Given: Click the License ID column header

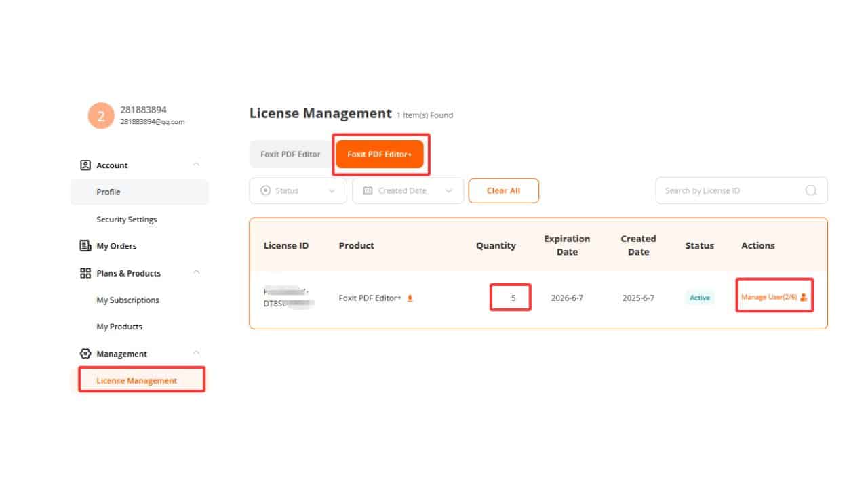Looking at the screenshot, I should (x=286, y=245).
